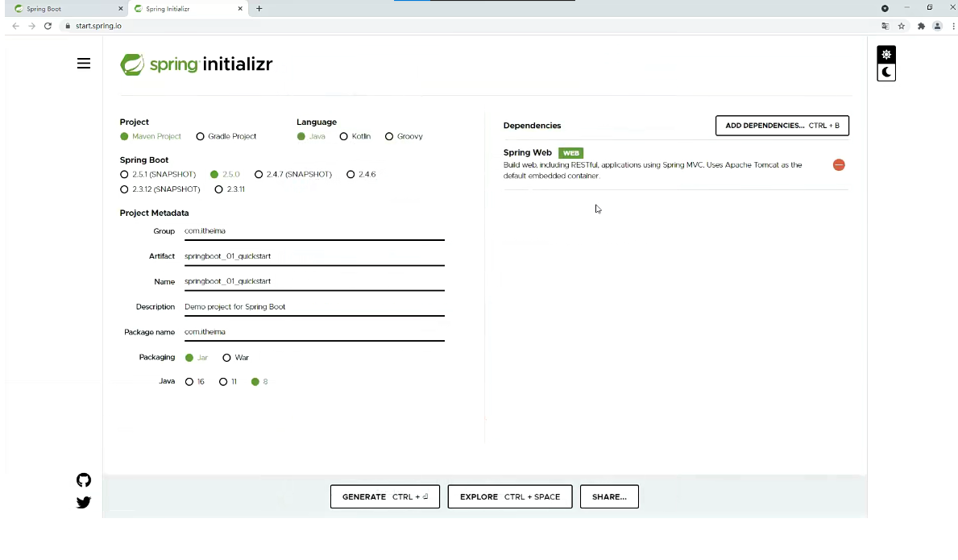This screenshot has height=560, width=958.
Task: Switch to dark theme moon icon
Action: 886,73
